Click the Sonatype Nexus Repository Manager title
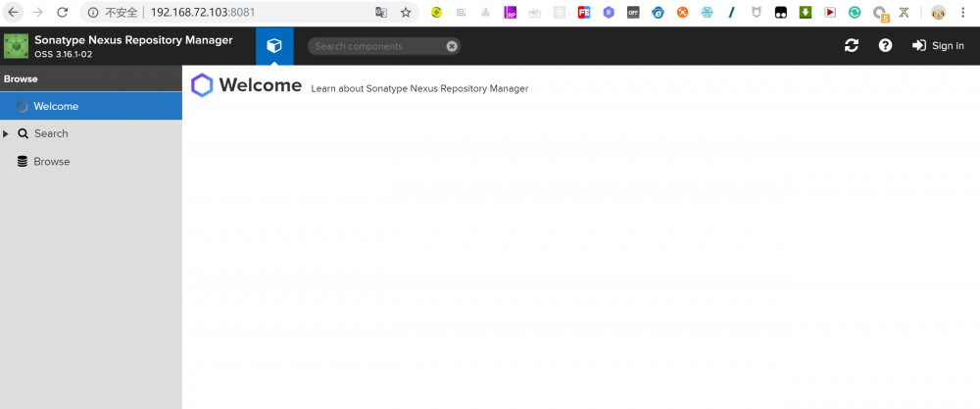980x409 pixels. point(133,40)
